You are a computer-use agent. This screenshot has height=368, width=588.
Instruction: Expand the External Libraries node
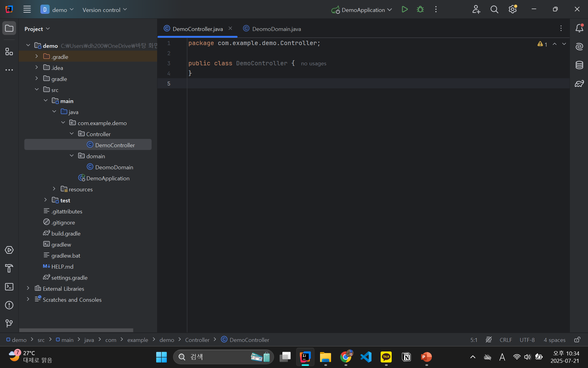pos(28,288)
